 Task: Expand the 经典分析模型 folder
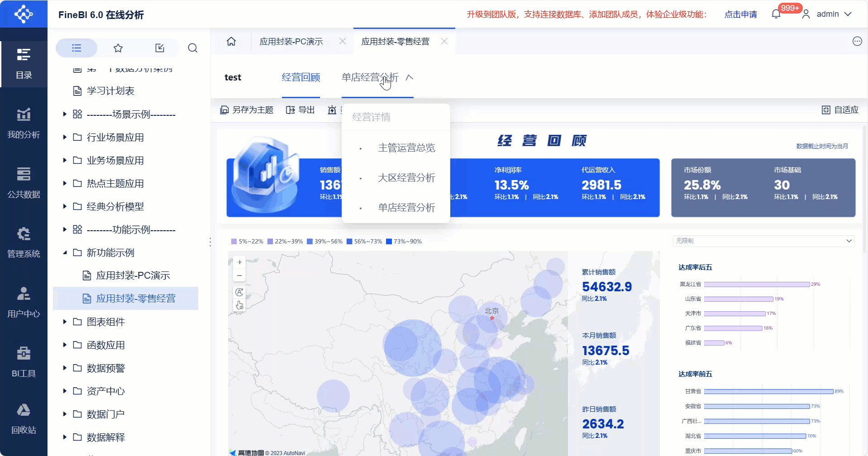(65, 206)
